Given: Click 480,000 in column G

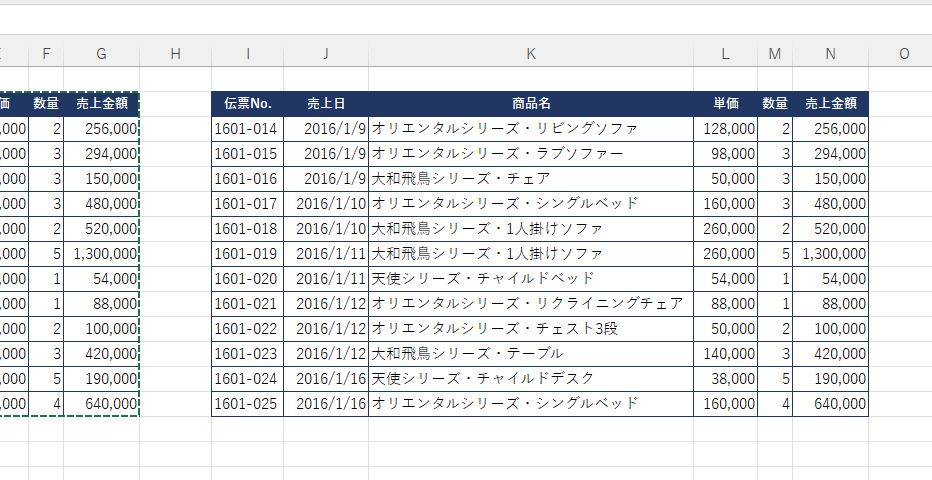Looking at the screenshot, I should (x=102, y=204).
